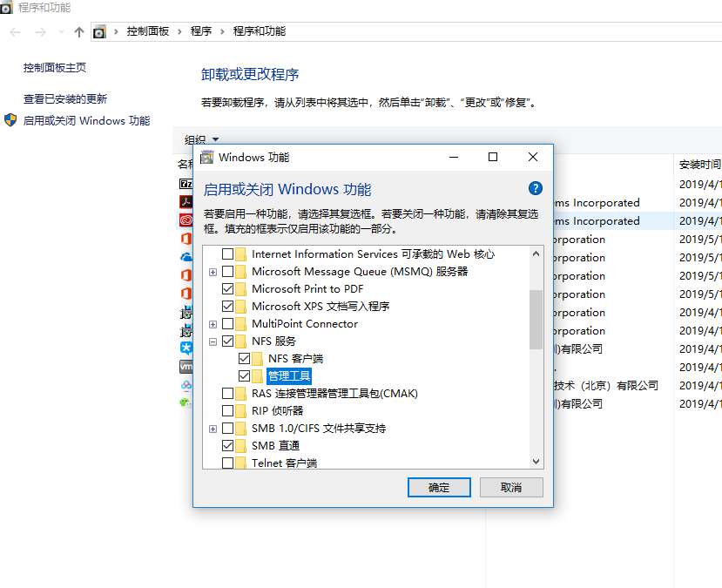Click the Windows 功能 dialog title bar icon
The width and height of the screenshot is (722, 588).
pyautogui.click(x=206, y=157)
